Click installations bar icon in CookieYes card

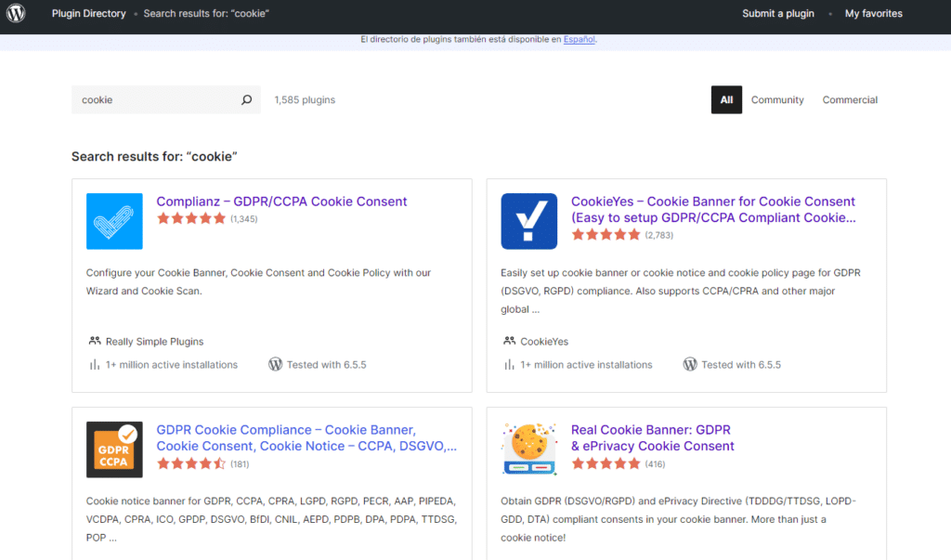(x=510, y=365)
